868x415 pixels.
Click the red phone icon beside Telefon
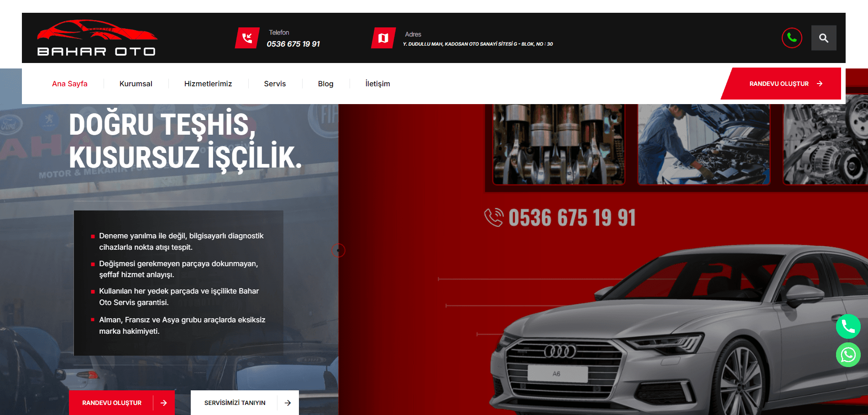(x=247, y=38)
